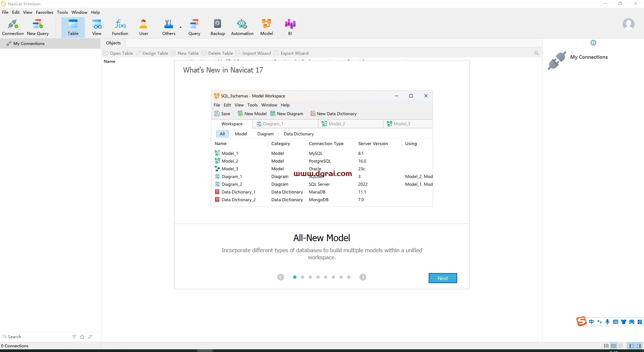This screenshot has height=352, width=644.
Task: Select the Function toolbar icon
Action: 120,27
